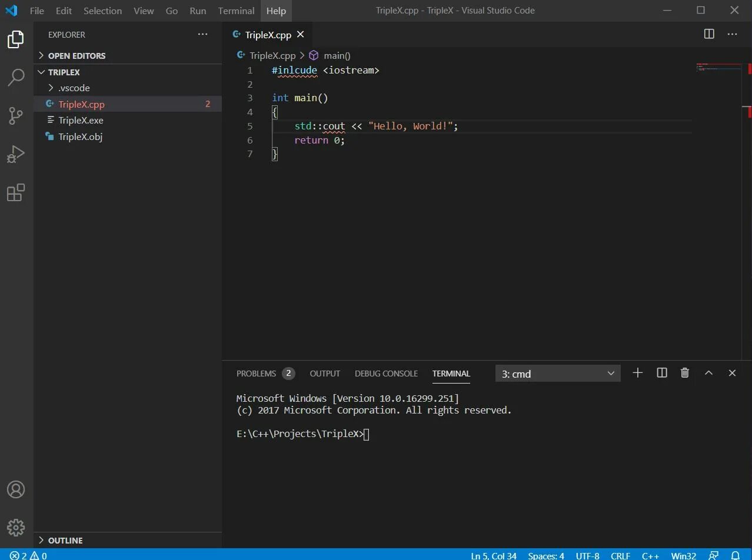
Task: Open the Terminal menu
Action: pyautogui.click(x=236, y=11)
